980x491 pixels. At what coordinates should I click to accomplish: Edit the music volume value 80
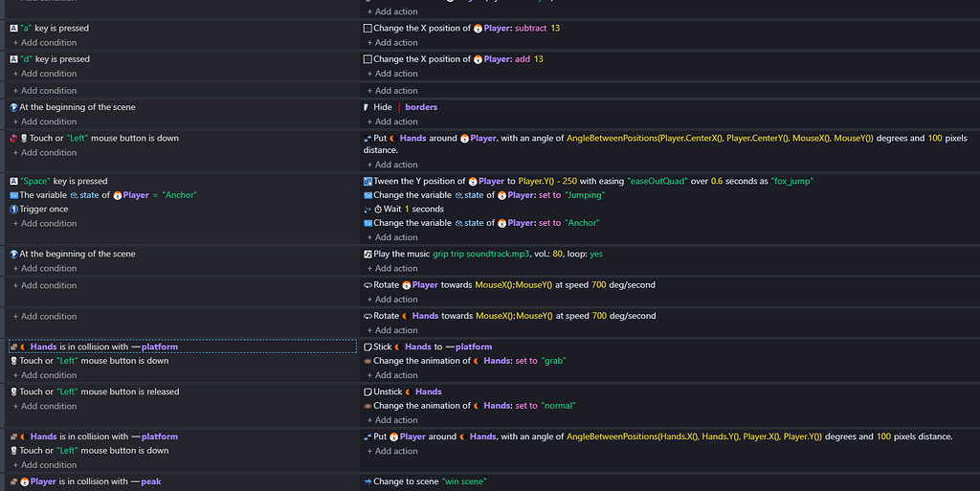tap(558, 255)
